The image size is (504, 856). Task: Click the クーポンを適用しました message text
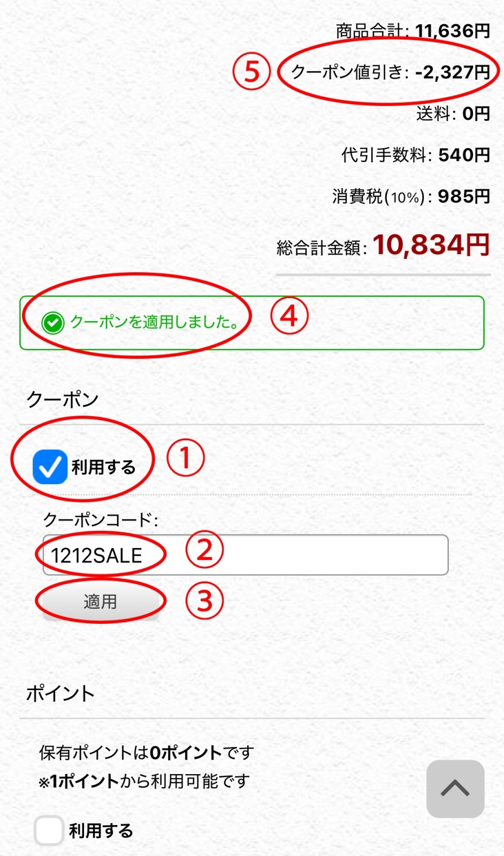pos(154,322)
